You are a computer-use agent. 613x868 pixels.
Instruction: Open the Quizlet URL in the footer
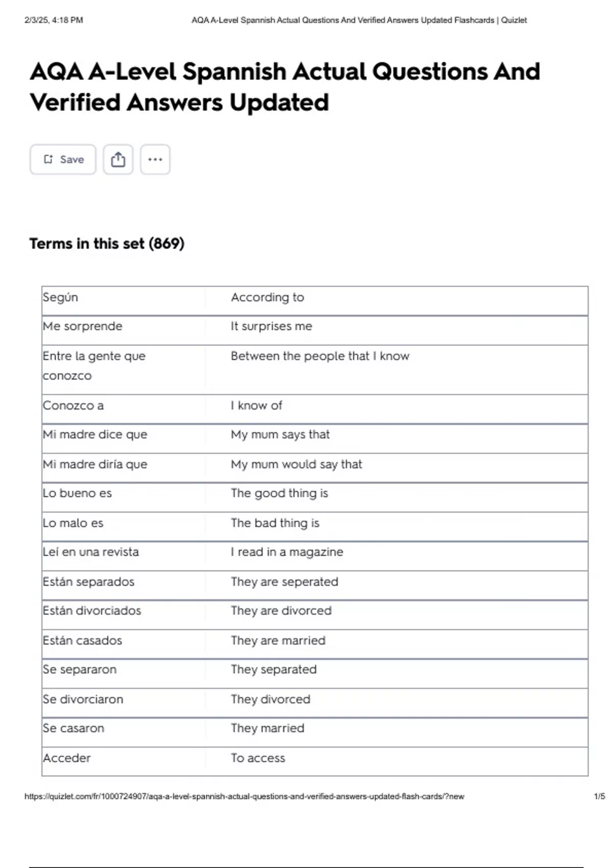point(244,796)
